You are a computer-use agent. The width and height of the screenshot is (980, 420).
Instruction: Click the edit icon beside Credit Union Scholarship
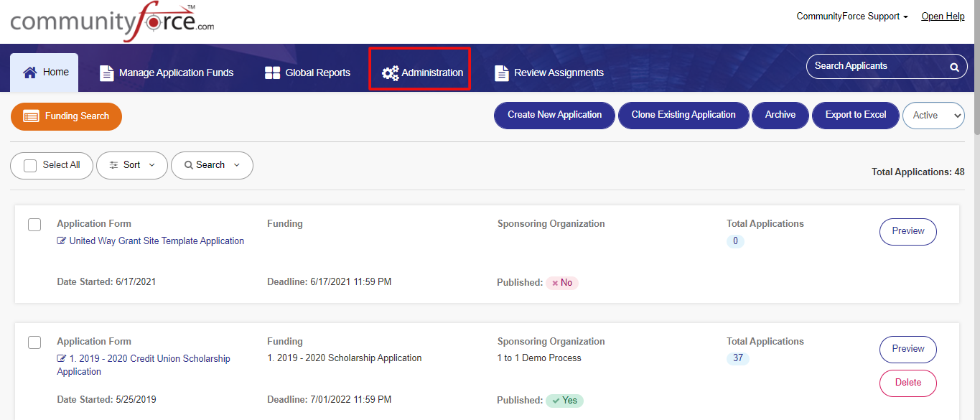(62, 359)
